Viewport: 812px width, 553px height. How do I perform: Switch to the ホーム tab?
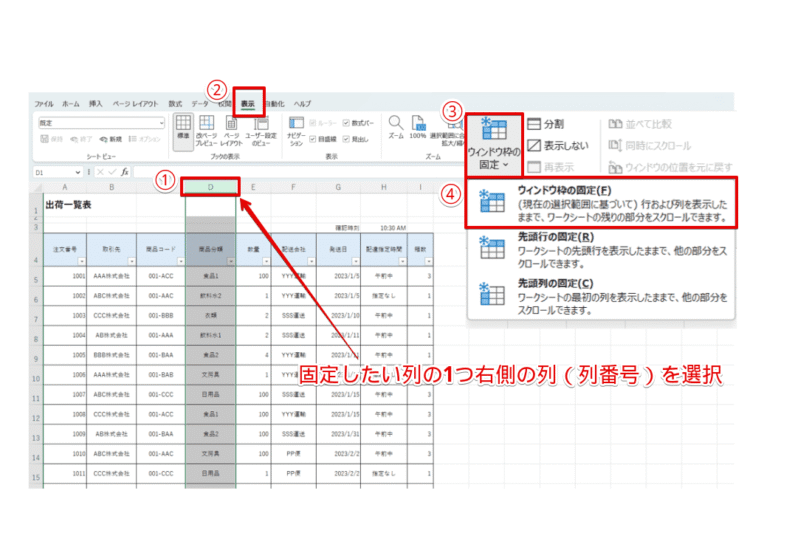tap(70, 104)
